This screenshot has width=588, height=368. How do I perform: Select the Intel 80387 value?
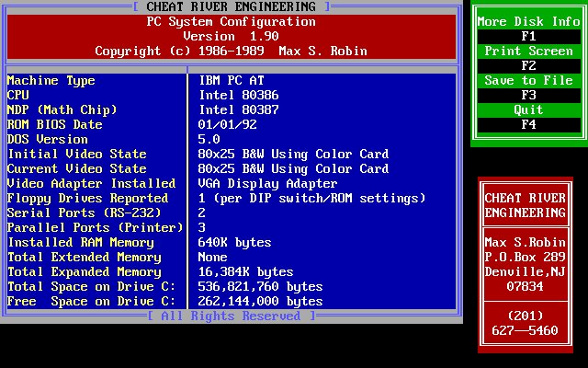[x=239, y=110]
